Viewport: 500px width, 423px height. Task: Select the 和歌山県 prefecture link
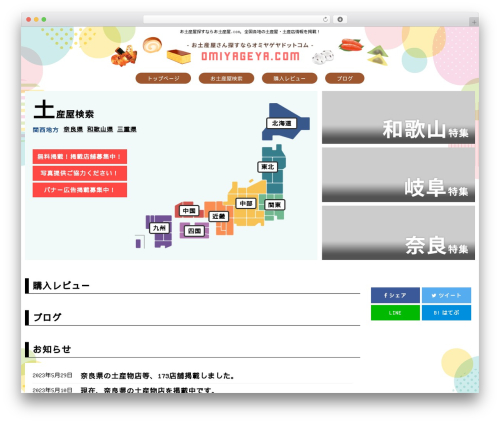pyautogui.click(x=100, y=129)
